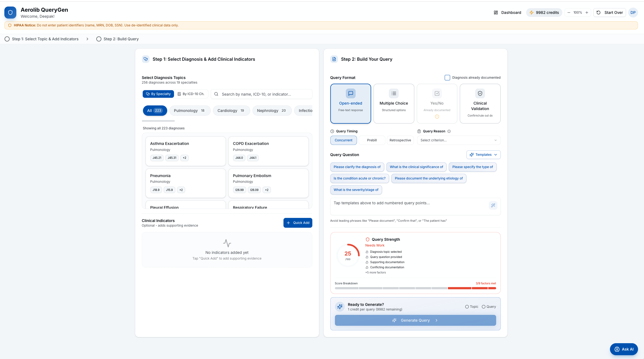The width and height of the screenshot is (644, 359).
Task: Click the Aerolib shield logo icon
Action: coord(10,13)
